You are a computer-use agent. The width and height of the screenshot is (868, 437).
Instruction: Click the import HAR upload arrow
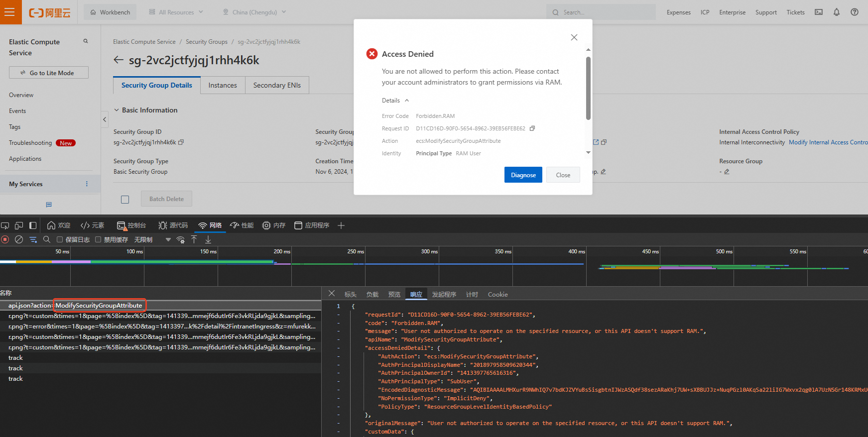pos(194,239)
